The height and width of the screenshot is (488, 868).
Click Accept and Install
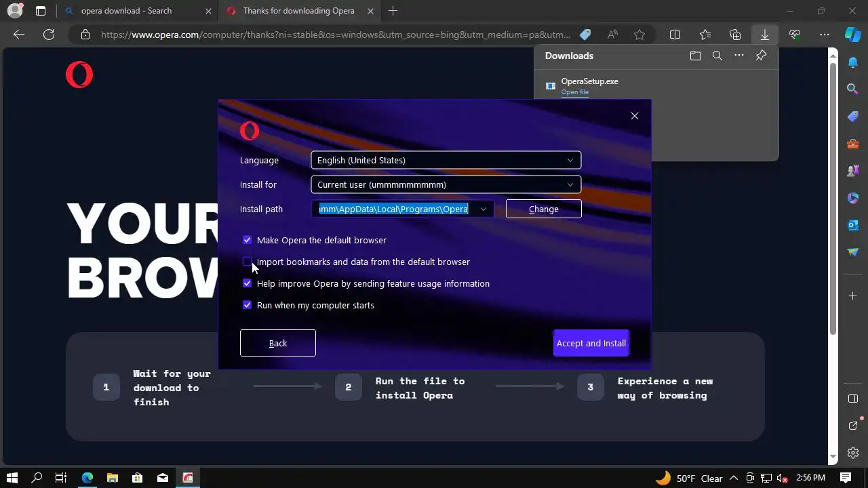591,343
